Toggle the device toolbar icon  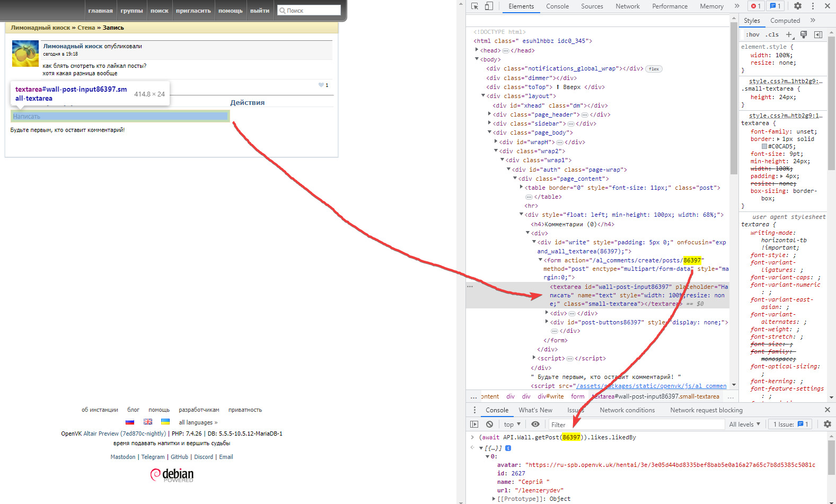point(489,6)
